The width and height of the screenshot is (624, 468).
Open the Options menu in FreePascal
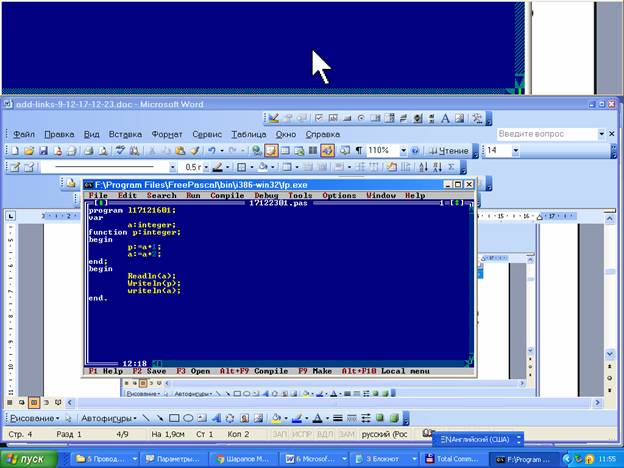[x=339, y=195]
